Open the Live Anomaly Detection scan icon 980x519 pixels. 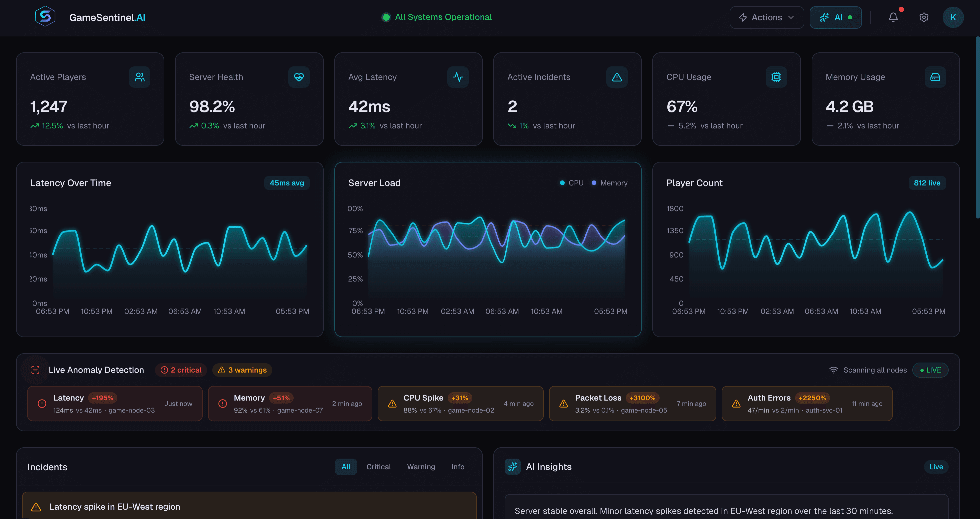point(35,370)
